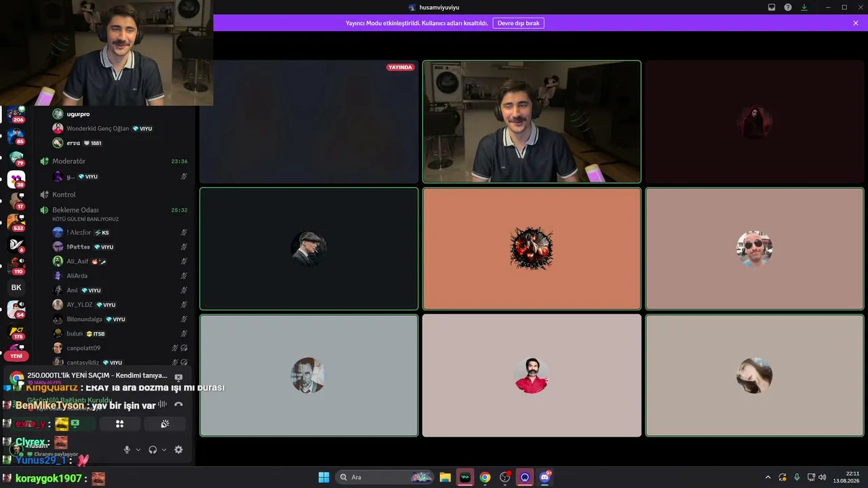The image size is (868, 488).
Task: Open the server with 38 notification badge
Action: click(x=16, y=180)
